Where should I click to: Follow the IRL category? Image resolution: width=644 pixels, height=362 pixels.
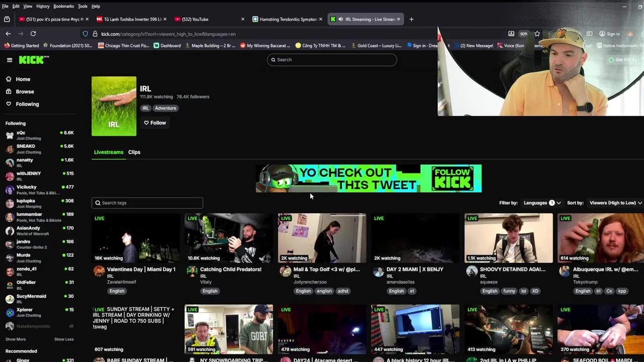[x=154, y=123]
